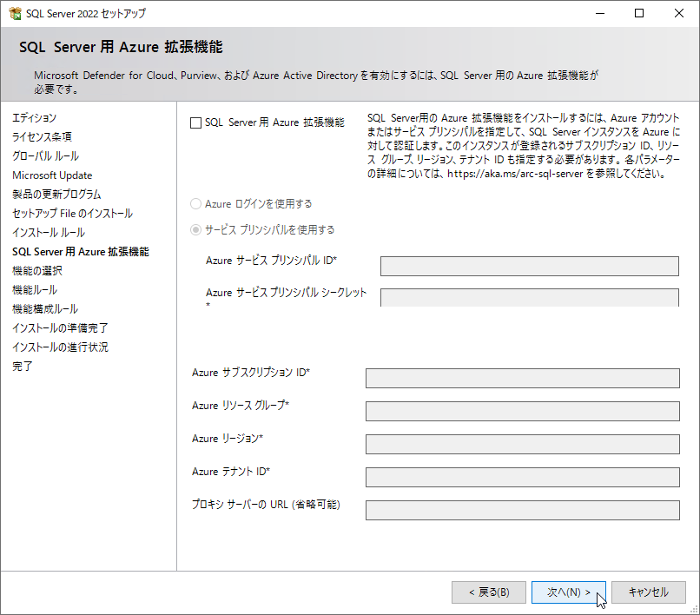Enable the SQL Server 用 Azure 拡張機能 checkbox
700x615 pixels.
coord(195,122)
